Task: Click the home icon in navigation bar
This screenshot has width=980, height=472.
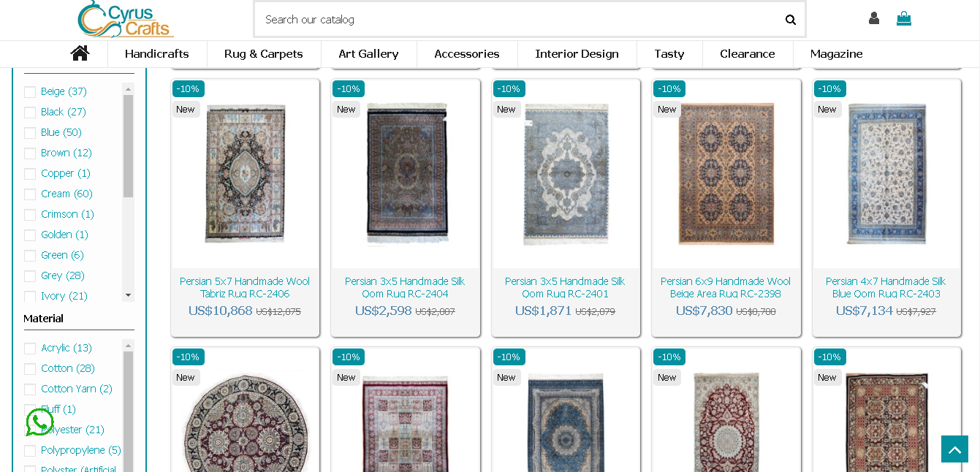Action: click(x=80, y=53)
